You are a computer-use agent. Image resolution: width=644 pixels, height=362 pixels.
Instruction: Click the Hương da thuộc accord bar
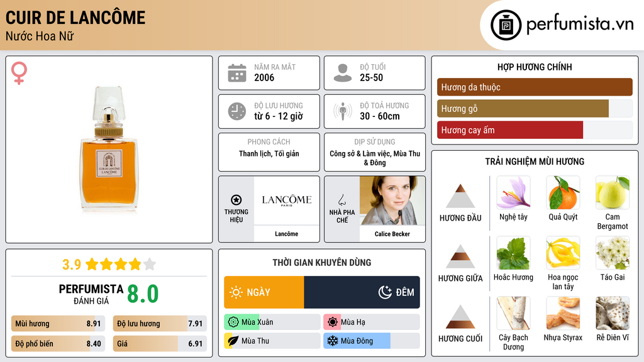point(535,87)
